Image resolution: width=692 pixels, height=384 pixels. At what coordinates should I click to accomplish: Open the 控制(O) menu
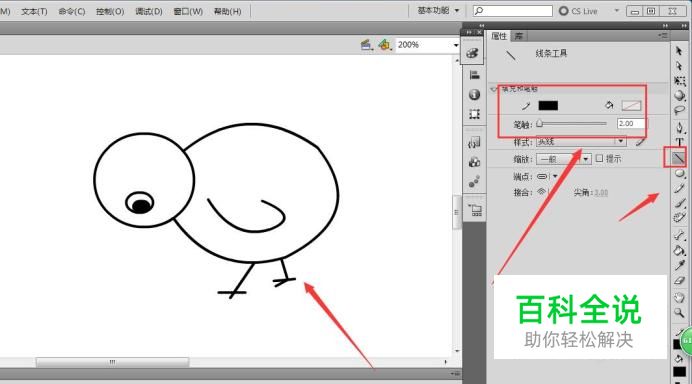coord(110,11)
